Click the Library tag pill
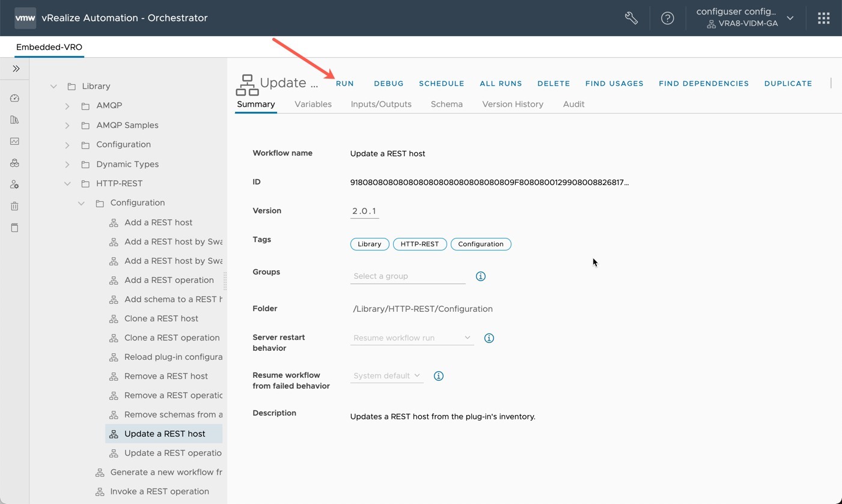Image resolution: width=842 pixels, height=504 pixels. point(370,244)
